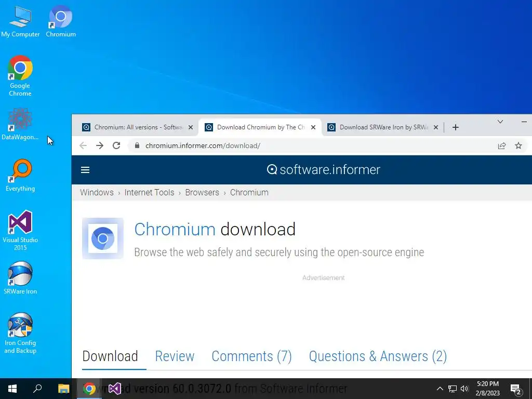Click the Chromium title link
The image size is (532, 399).
[175, 229]
